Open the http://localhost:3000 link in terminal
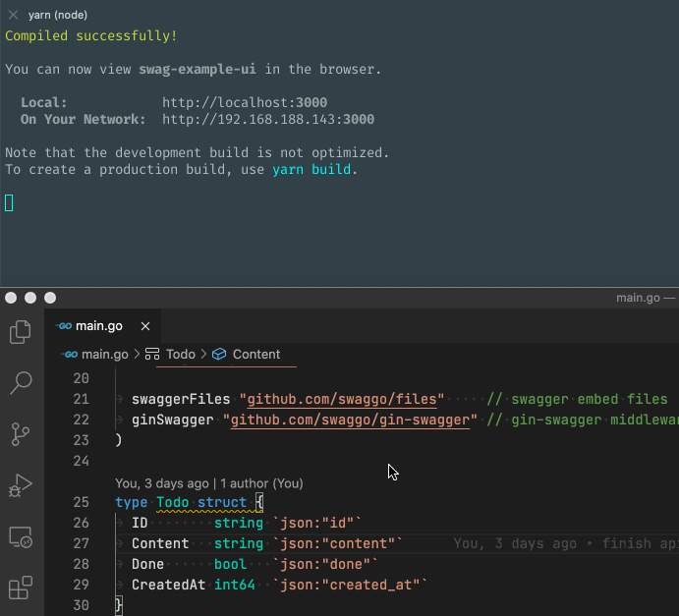679x616 pixels. [x=245, y=102]
